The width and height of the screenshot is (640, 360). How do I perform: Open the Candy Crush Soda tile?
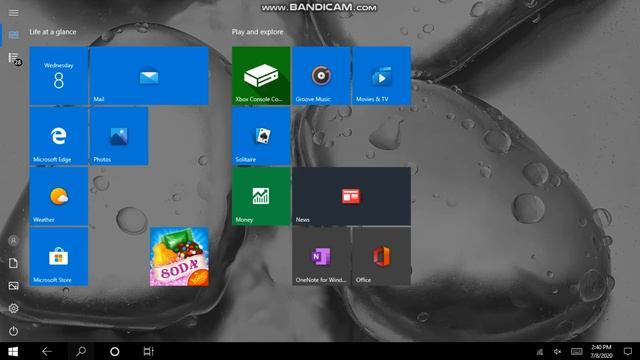coord(179,257)
